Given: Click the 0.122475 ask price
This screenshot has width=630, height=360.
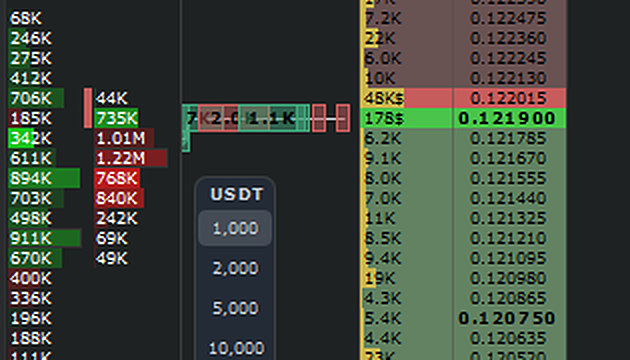Looking at the screenshot, I should (508, 18).
